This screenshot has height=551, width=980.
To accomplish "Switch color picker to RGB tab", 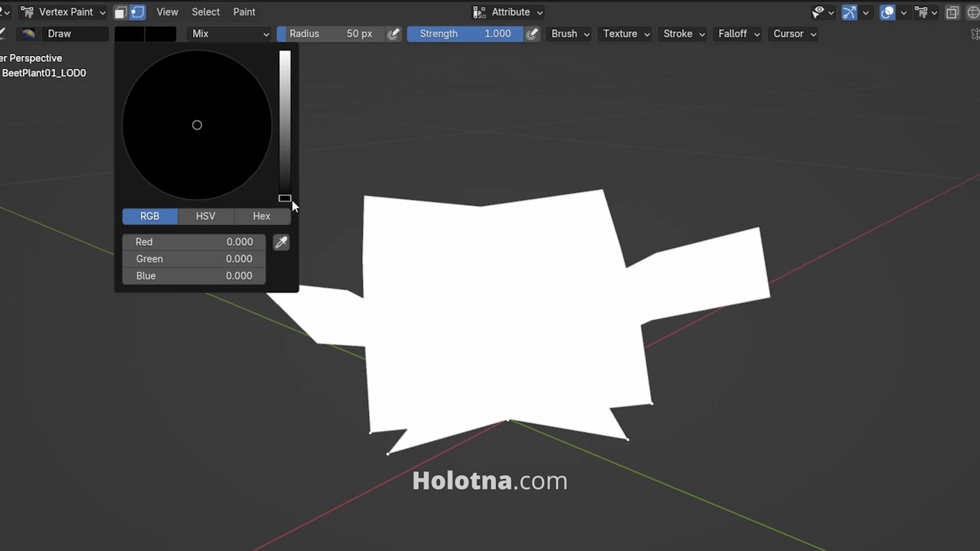I will (150, 217).
